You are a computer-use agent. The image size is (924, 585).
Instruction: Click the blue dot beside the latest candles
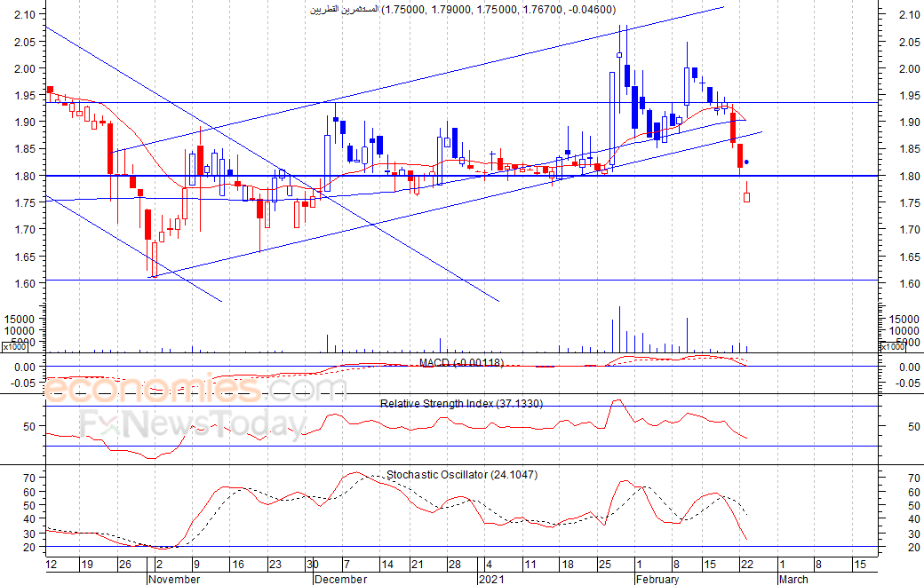click(746, 162)
